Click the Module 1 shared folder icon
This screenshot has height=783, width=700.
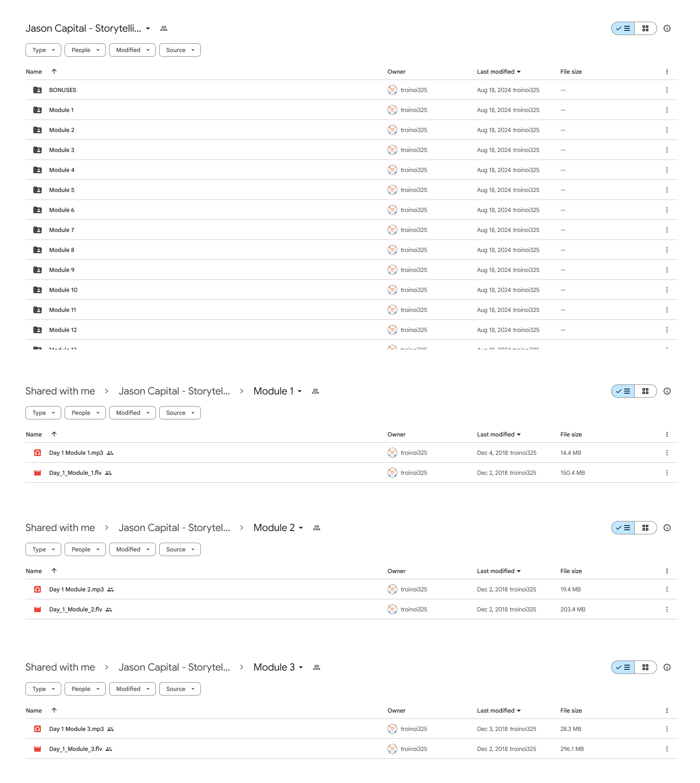pyautogui.click(x=37, y=110)
